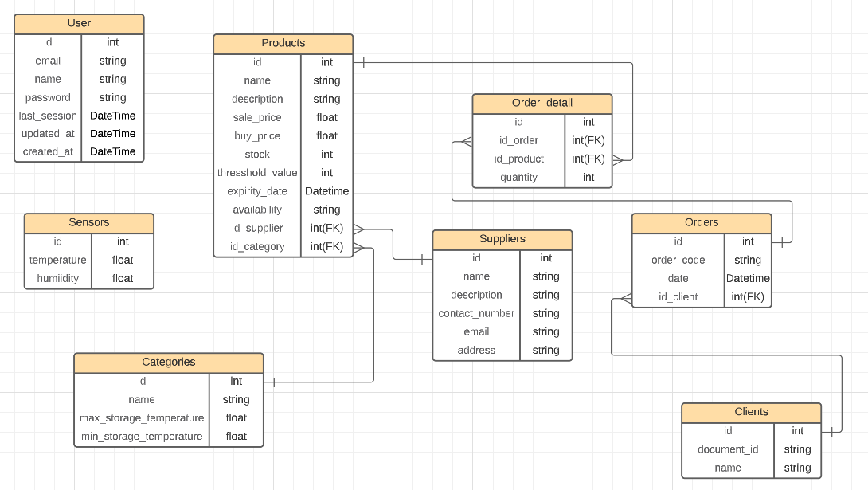Image resolution: width=868 pixels, height=490 pixels.
Task: Click the password row in User table
Action: click(x=48, y=97)
